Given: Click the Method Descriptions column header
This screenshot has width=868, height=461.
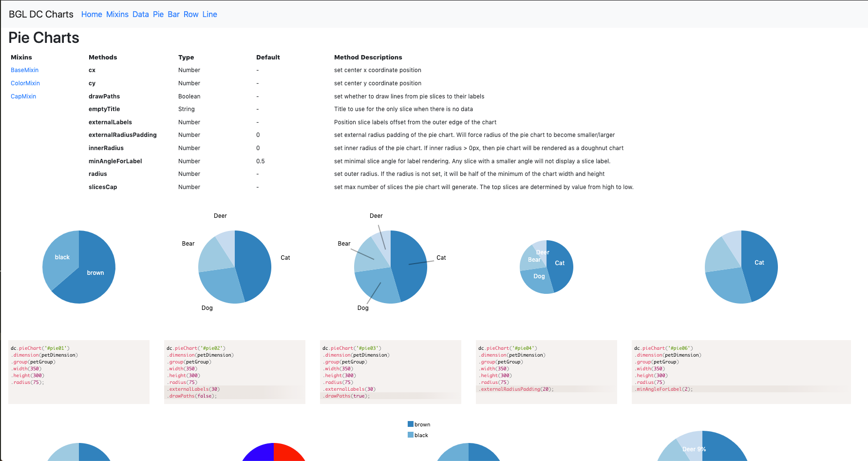Looking at the screenshot, I should 368,58.
